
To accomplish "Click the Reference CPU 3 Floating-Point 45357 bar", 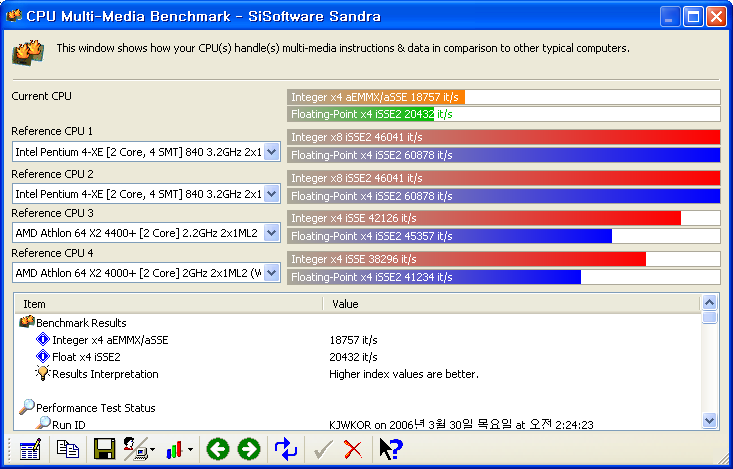I will pos(450,236).
